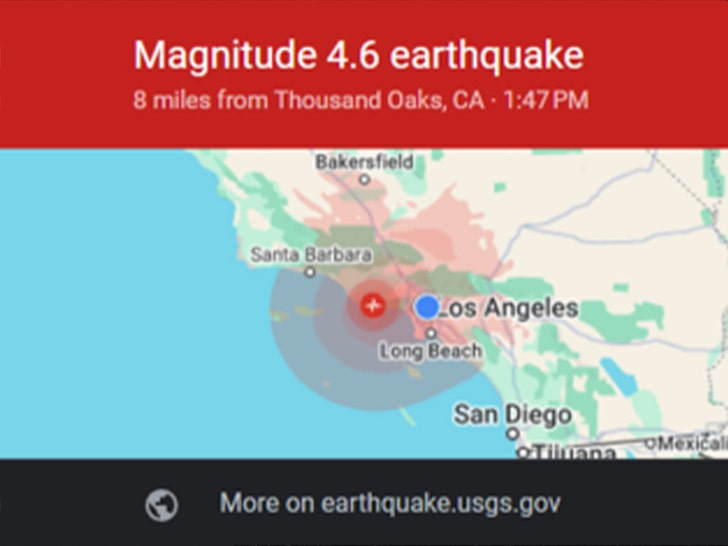
Task: Click the blue current location dot
Action: click(427, 307)
